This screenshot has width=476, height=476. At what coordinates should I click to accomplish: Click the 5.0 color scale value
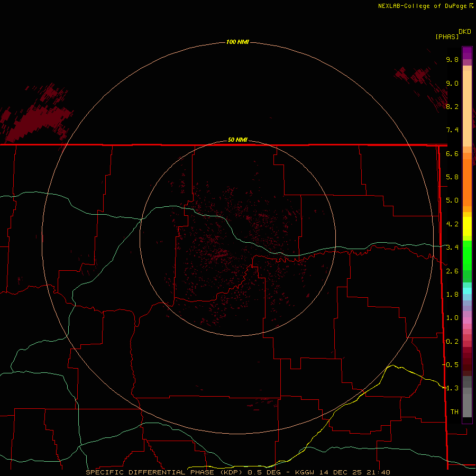452,200
